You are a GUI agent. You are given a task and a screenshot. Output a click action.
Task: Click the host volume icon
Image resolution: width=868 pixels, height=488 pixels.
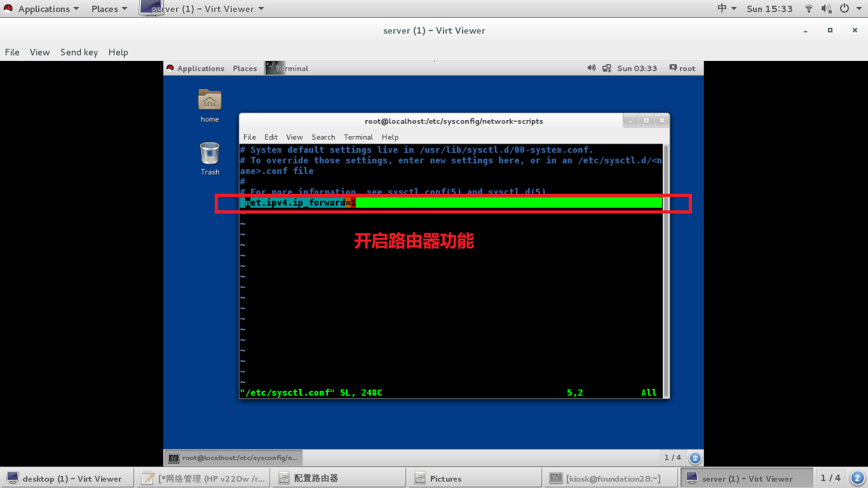[x=827, y=9]
